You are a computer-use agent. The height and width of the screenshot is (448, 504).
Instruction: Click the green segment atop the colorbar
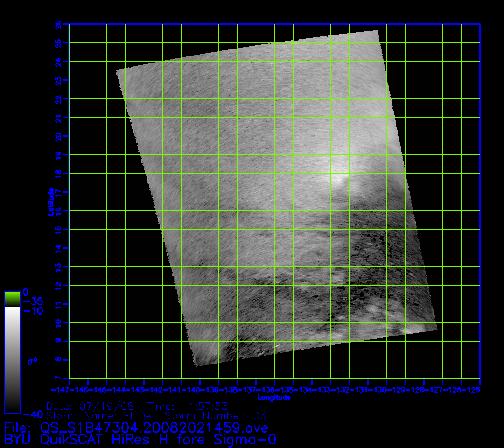12,299
